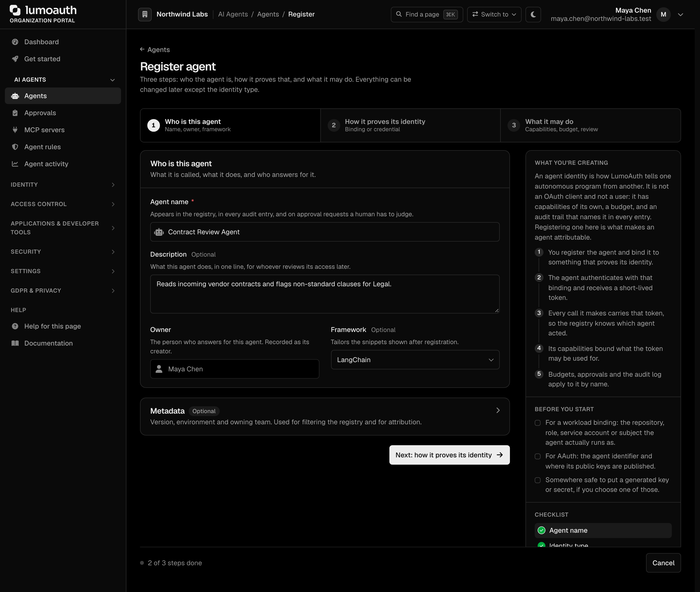Open user account menu chevron
The image size is (700, 592).
(680, 14)
